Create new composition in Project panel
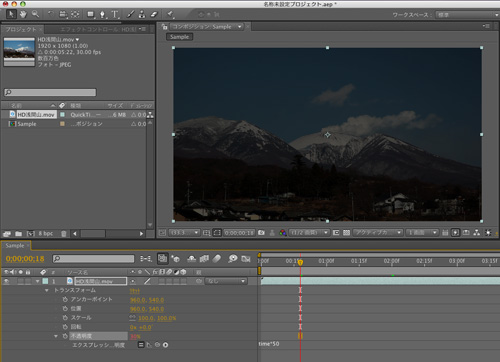The width and height of the screenshot is (500, 362). click(x=31, y=234)
